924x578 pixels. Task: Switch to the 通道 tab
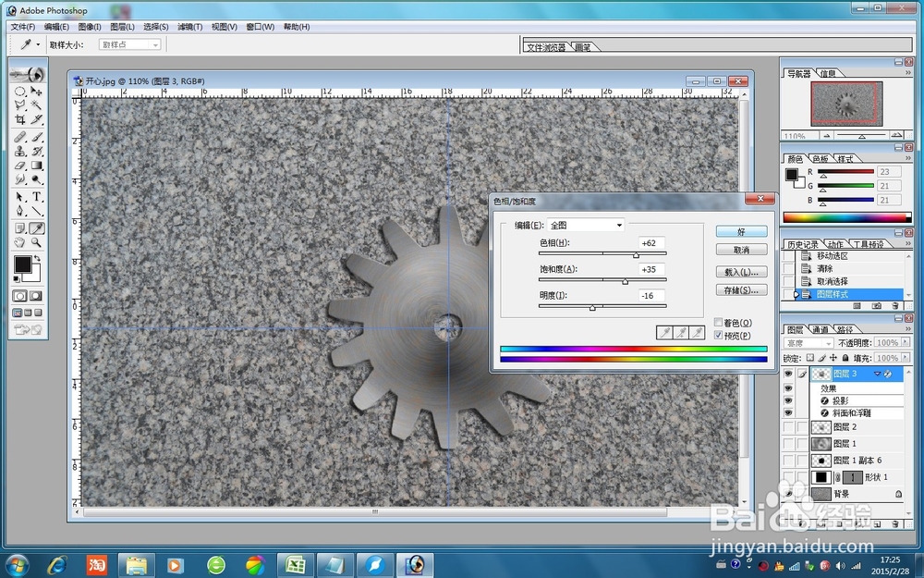[820, 329]
